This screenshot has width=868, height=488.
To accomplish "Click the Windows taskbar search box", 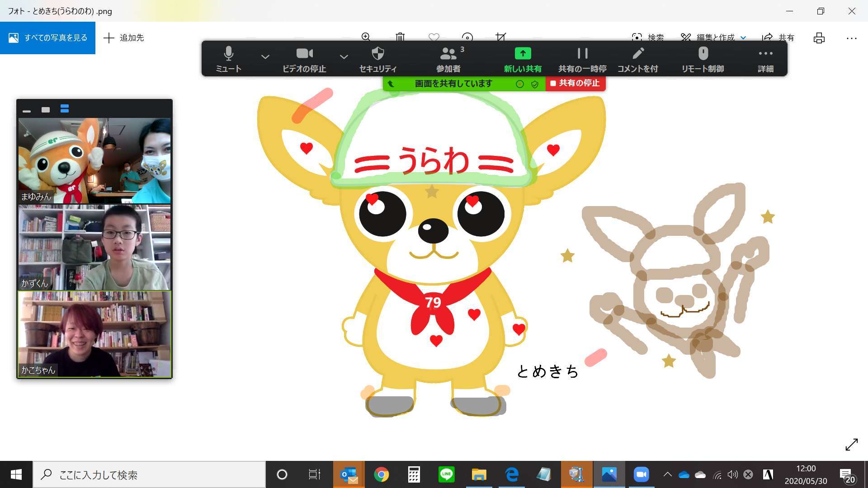I will [x=149, y=475].
